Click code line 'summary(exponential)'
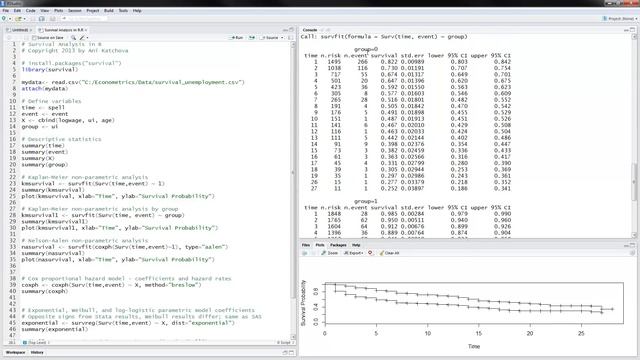The width and height of the screenshot is (640, 360). pos(54,329)
